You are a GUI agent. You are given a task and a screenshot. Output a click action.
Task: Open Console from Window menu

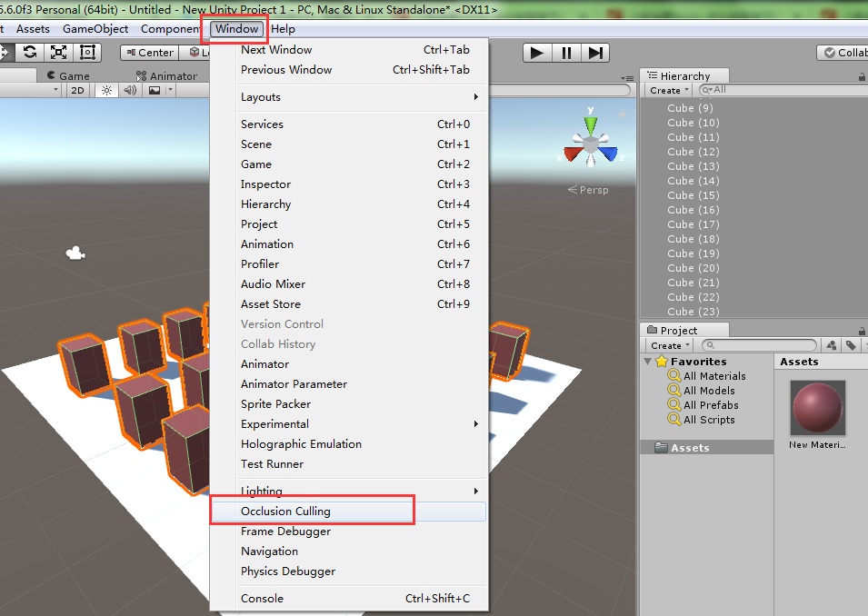click(x=349, y=599)
